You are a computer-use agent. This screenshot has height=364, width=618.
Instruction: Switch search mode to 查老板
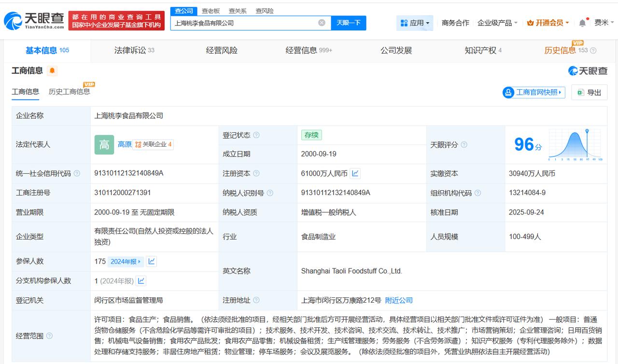211,11
